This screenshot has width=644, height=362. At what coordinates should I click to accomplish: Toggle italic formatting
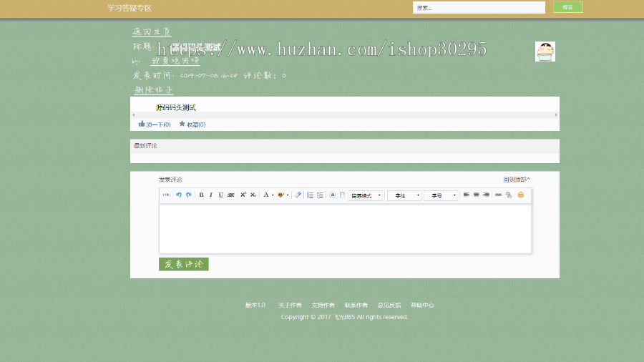point(211,195)
